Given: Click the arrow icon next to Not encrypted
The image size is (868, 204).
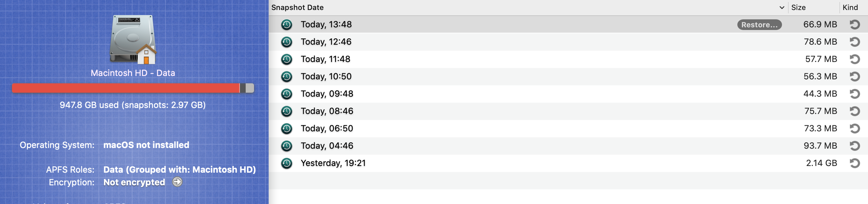Looking at the screenshot, I should pos(177,182).
